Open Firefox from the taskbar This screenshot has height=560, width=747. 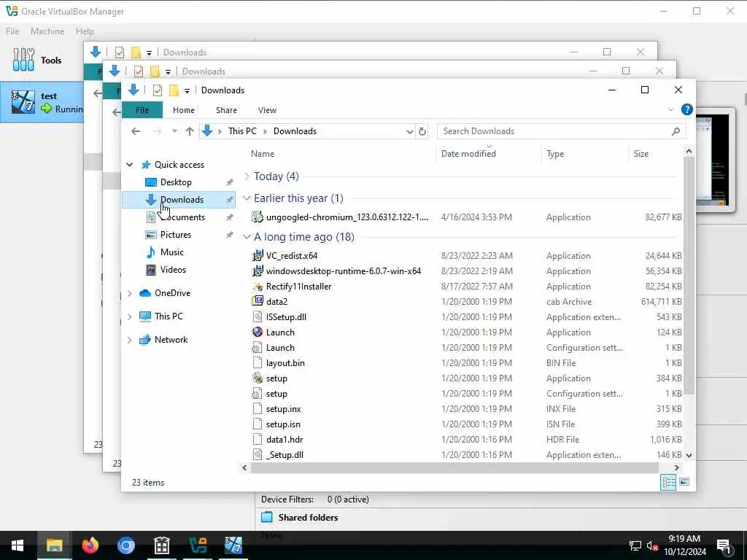tap(90, 545)
